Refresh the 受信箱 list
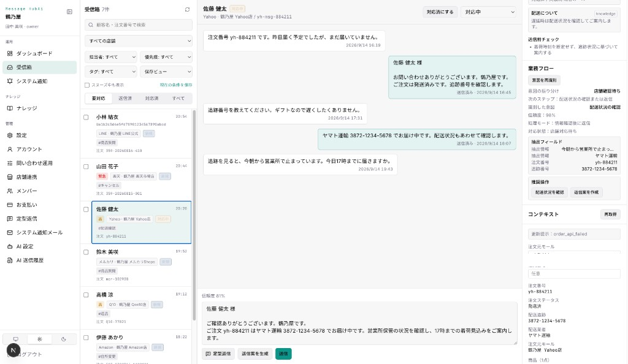628x364 pixels. 187,10
